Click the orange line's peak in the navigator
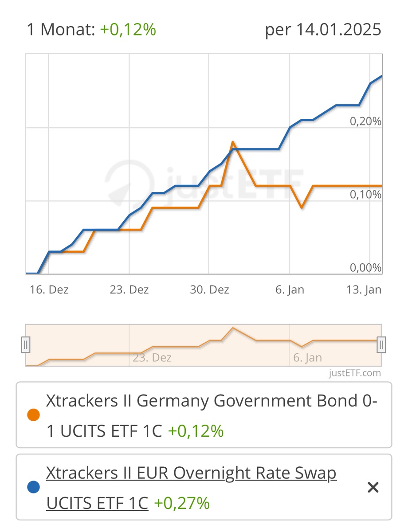This screenshot has width=408, height=532. [x=233, y=328]
